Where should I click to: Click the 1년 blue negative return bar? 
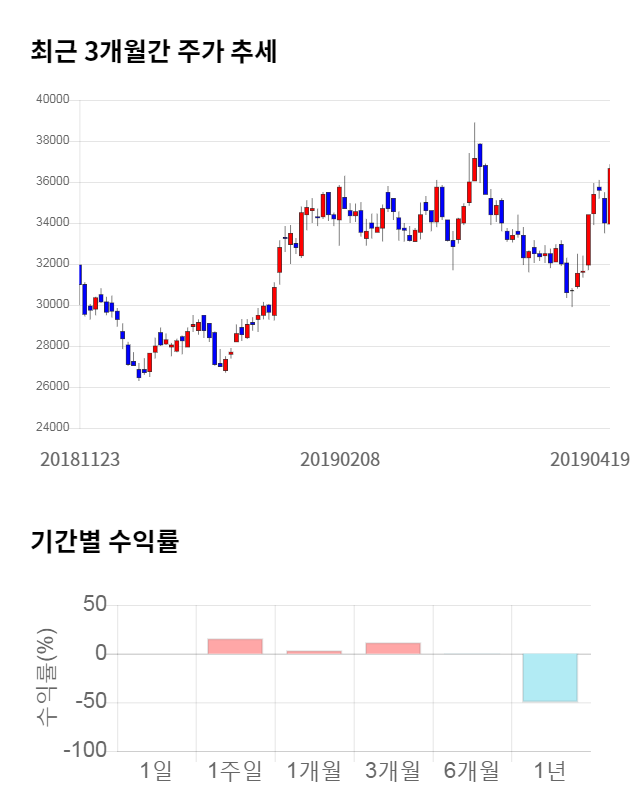(550, 677)
